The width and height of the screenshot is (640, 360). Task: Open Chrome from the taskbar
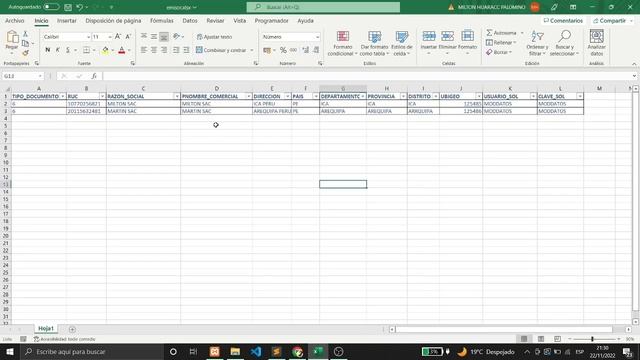click(x=298, y=351)
